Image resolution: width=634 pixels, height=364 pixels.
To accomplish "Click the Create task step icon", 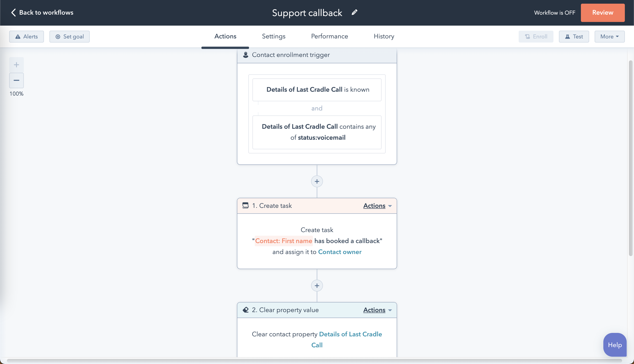I will 245,206.
